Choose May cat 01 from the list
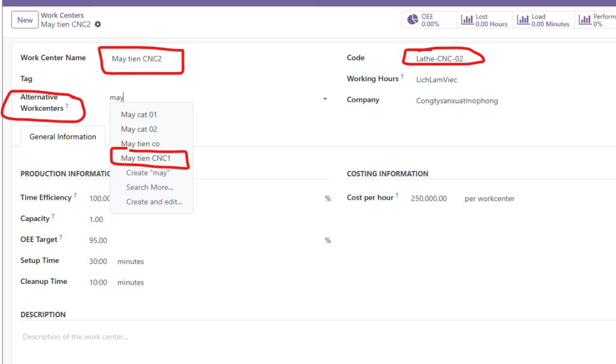616x364 pixels. point(139,115)
